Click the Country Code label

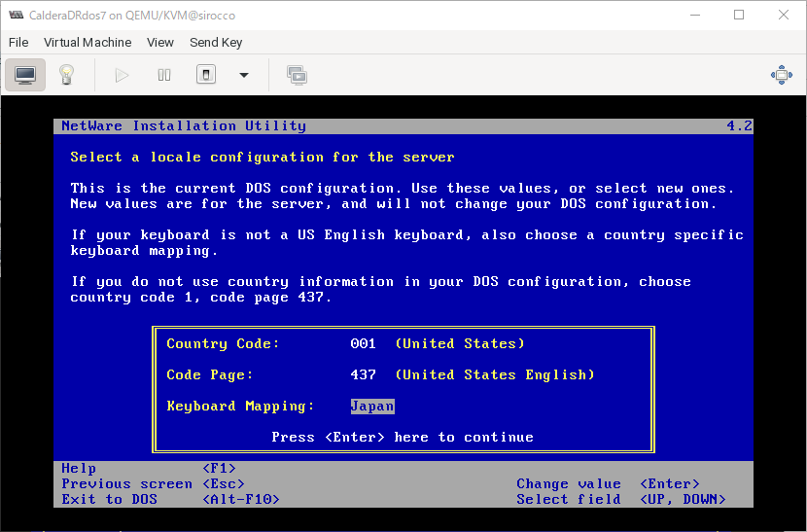(223, 343)
